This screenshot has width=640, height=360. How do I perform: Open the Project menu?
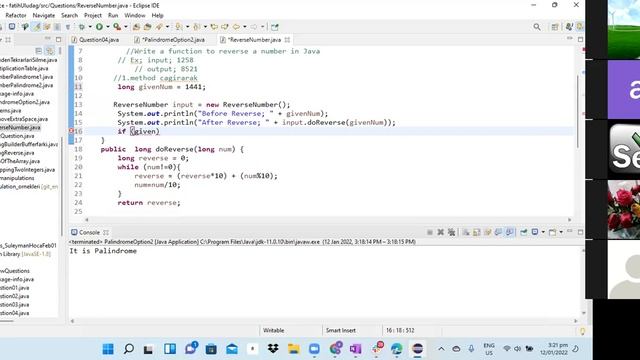pyautogui.click(x=93, y=15)
